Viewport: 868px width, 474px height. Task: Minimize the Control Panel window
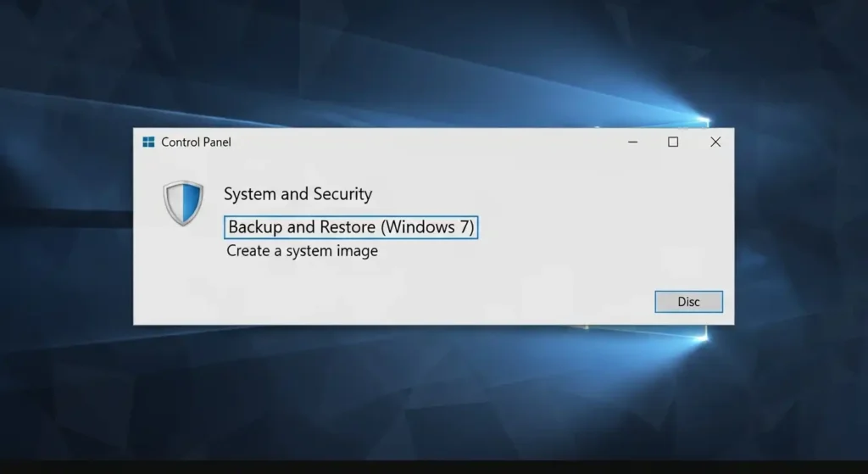click(x=632, y=142)
